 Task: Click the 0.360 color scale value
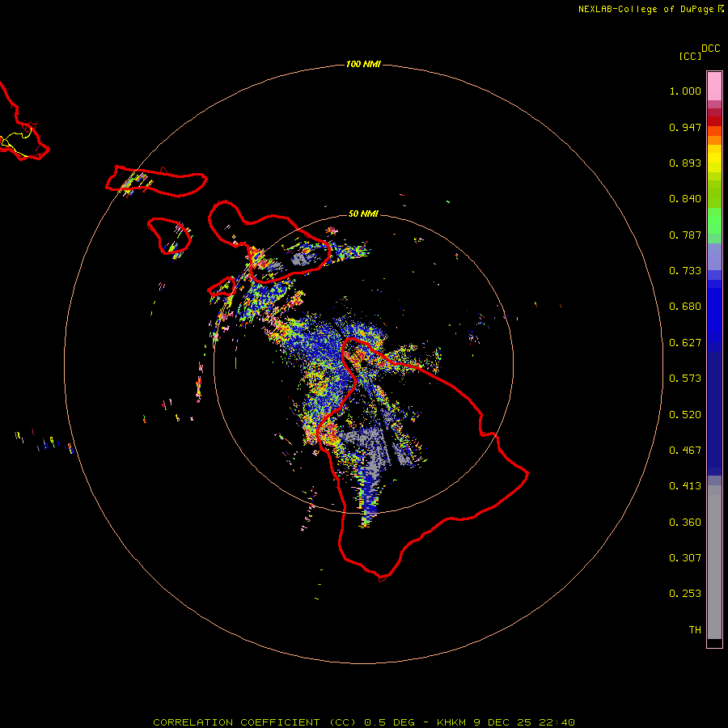click(685, 523)
